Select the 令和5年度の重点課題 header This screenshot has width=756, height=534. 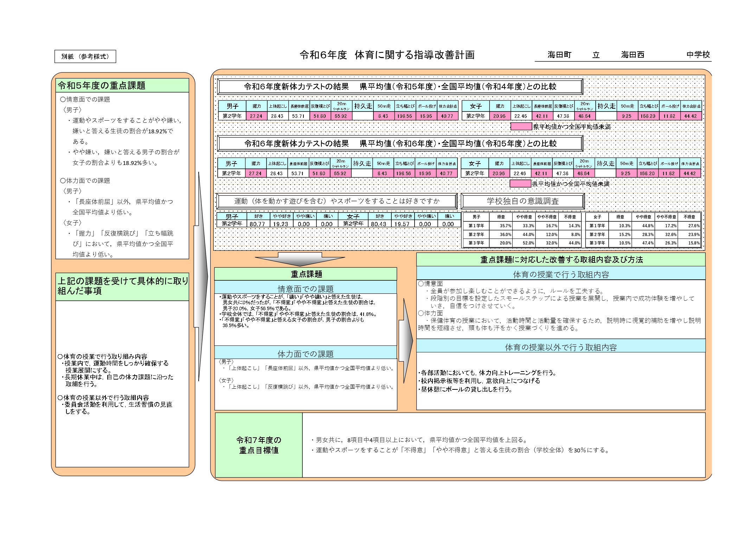(x=122, y=85)
